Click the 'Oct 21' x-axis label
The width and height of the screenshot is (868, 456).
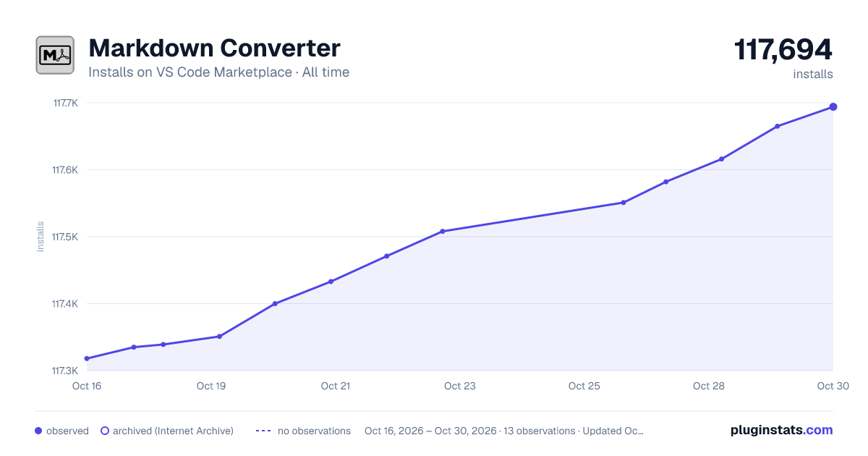(x=336, y=386)
